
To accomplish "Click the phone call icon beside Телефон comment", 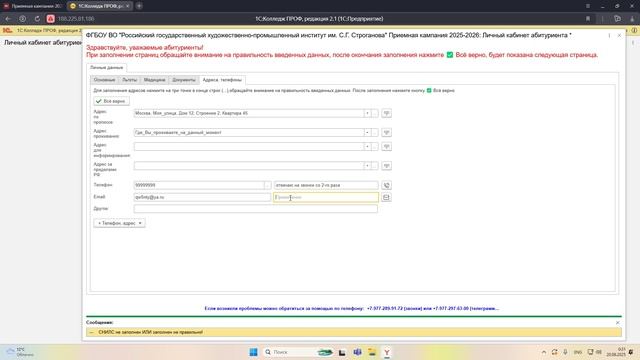I will pyautogui.click(x=386, y=185).
